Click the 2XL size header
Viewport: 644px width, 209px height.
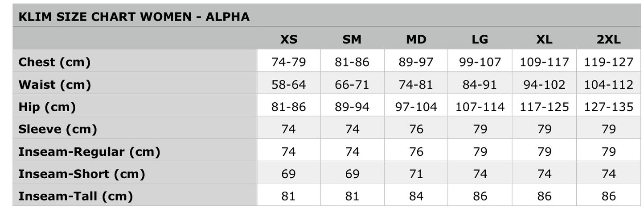609,39
